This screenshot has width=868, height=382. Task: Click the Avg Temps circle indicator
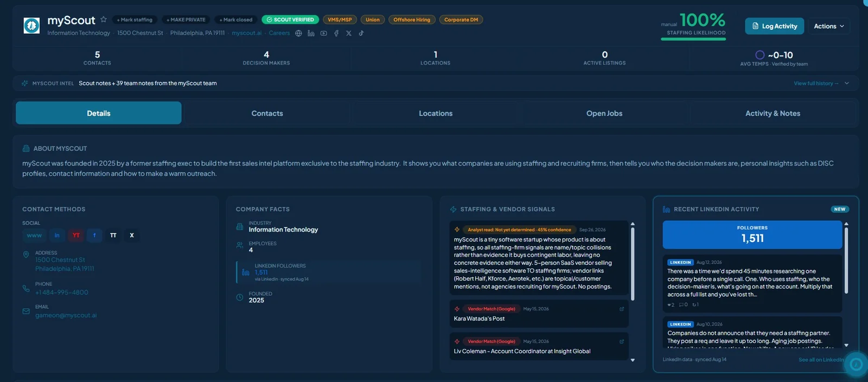click(x=760, y=55)
